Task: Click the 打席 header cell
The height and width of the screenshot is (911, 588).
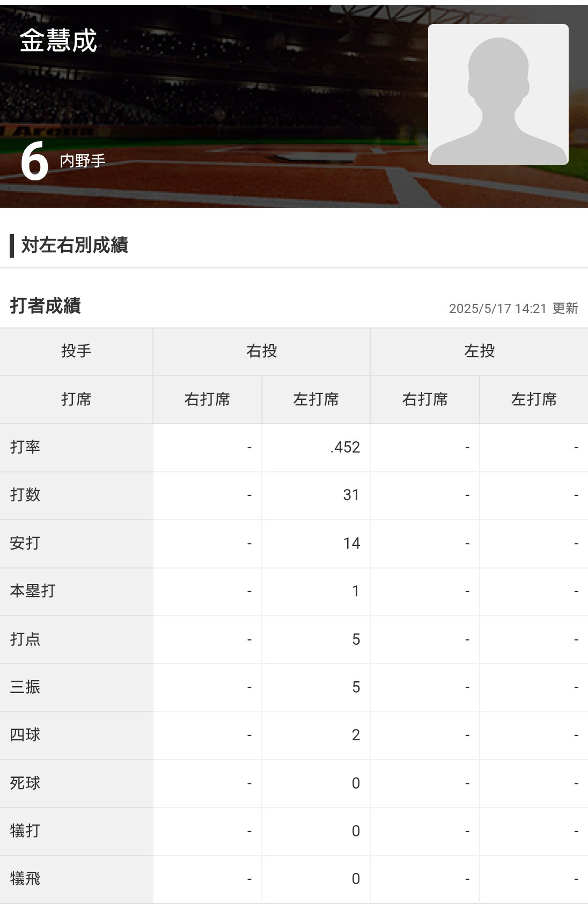Action: tap(76, 399)
